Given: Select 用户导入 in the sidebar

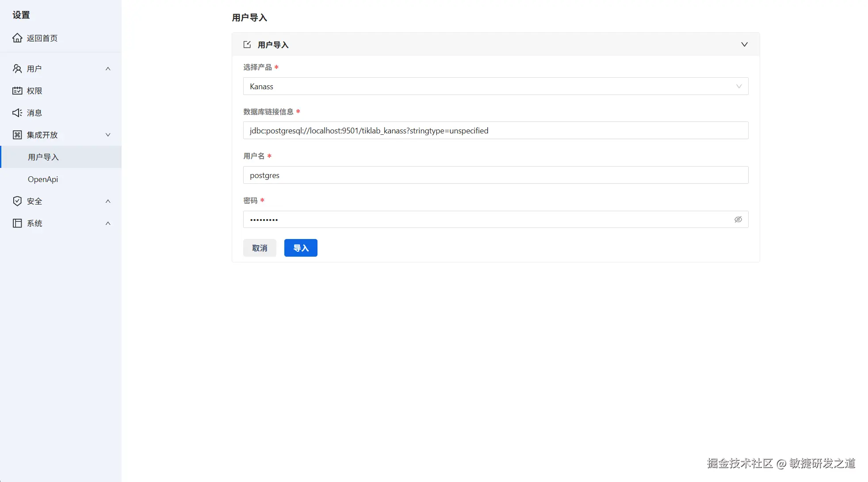Looking at the screenshot, I should pyautogui.click(x=43, y=157).
